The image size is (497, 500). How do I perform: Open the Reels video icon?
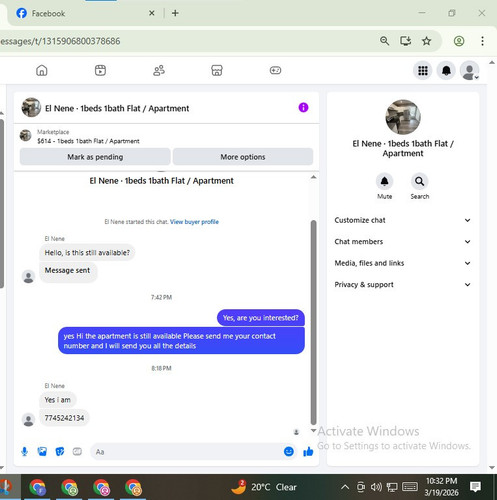point(100,70)
